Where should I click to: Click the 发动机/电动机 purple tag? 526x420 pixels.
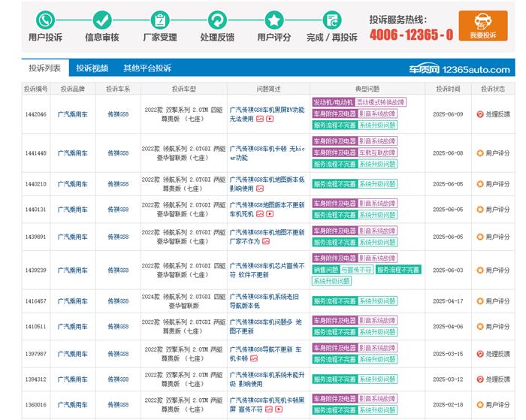coord(333,102)
